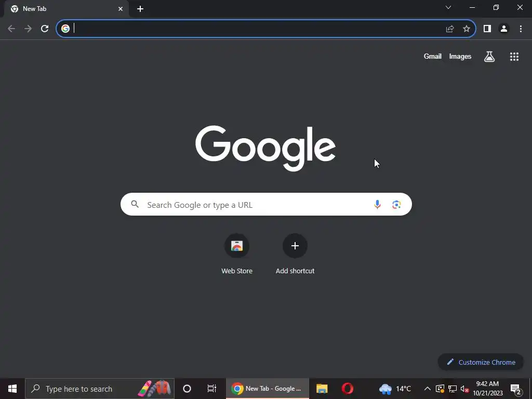Bookmark this tab with the star icon
Viewport: 532px width, 399px height.
[x=467, y=29]
